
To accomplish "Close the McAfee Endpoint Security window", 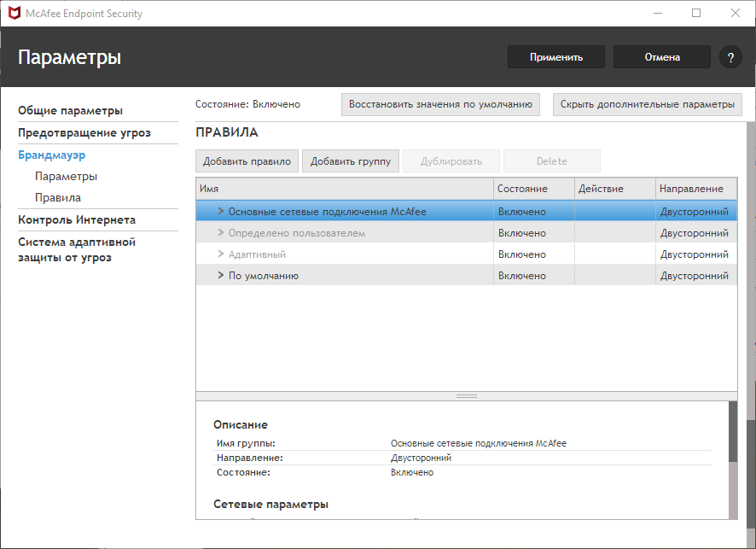I will click(736, 13).
